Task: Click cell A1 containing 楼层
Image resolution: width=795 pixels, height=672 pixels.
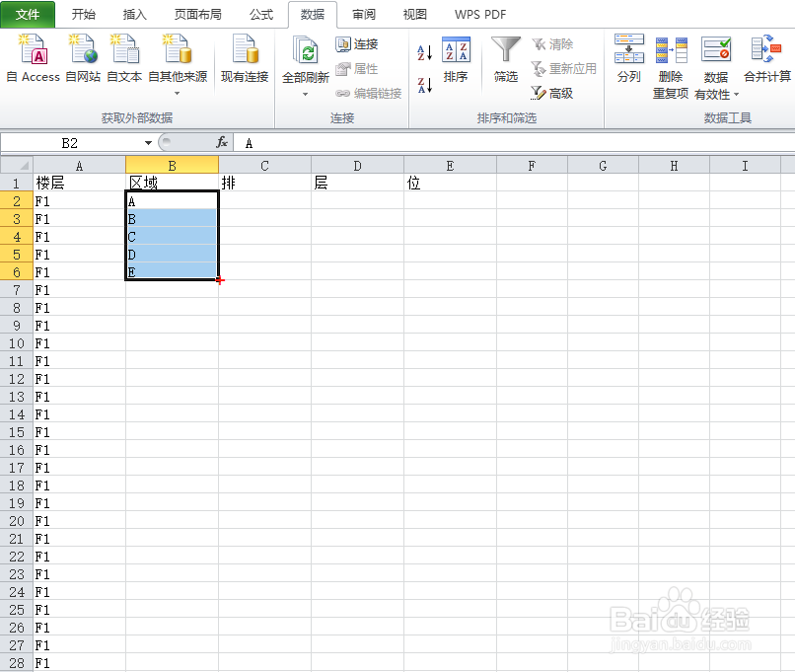Action: point(80,183)
